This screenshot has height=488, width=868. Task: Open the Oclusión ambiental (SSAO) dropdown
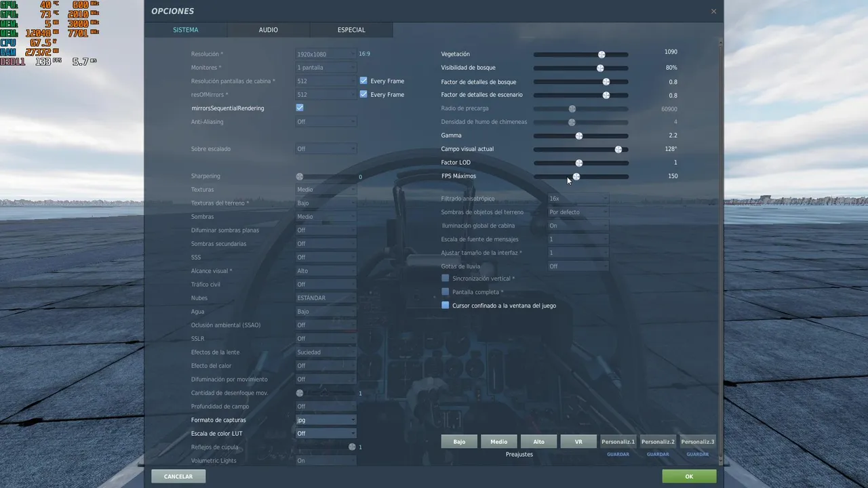coord(325,325)
